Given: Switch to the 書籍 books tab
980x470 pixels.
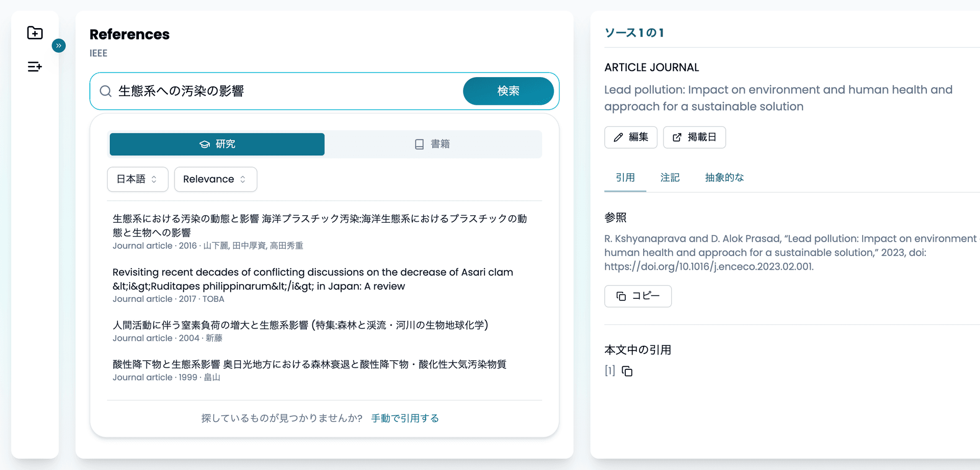Looking at the screenshot, I should click(x=432, y=144).
